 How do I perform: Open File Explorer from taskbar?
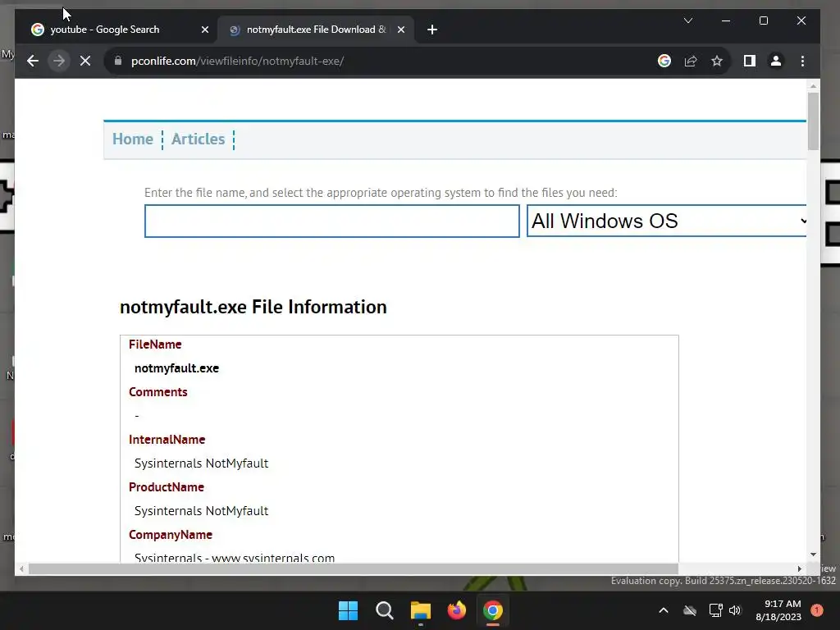tap(421, 610)
